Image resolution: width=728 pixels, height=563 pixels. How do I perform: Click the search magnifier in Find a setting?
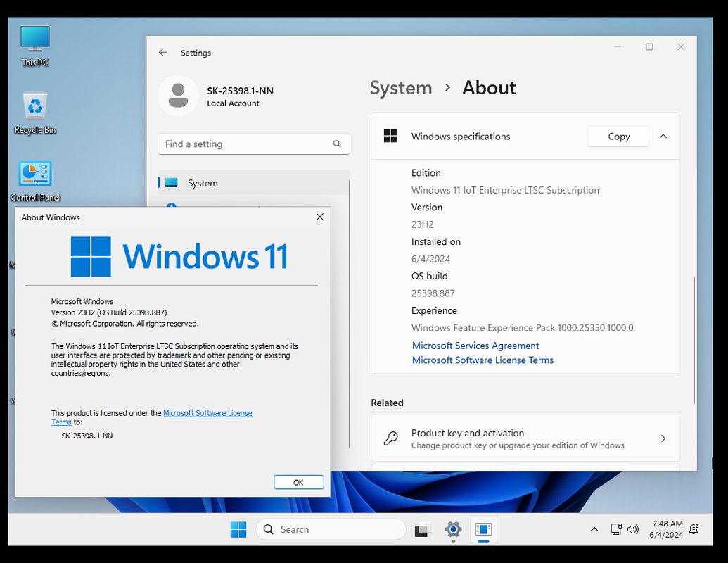coord(337,144)
